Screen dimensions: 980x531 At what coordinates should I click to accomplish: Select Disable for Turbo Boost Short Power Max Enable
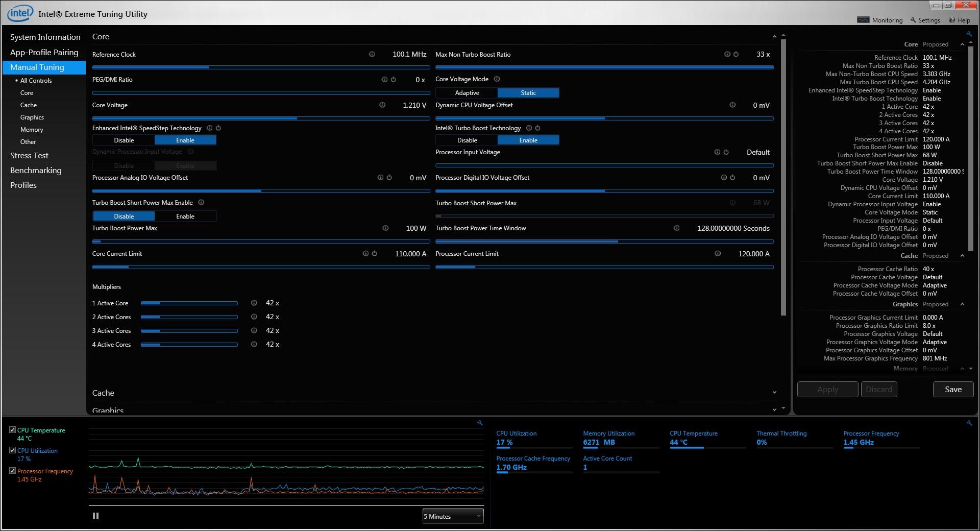124,216
